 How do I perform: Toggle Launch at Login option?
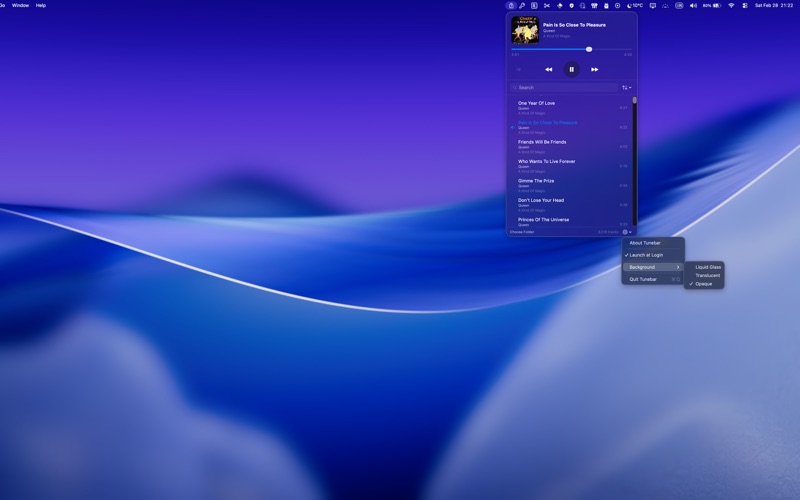click(x=653, y=255)
